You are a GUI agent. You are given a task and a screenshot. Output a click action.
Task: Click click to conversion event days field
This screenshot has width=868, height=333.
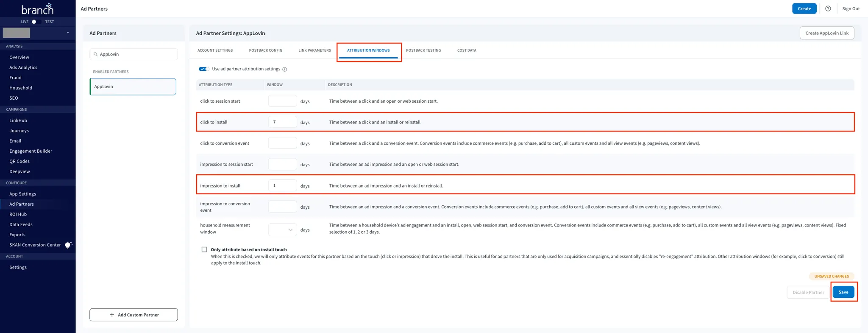282,143
